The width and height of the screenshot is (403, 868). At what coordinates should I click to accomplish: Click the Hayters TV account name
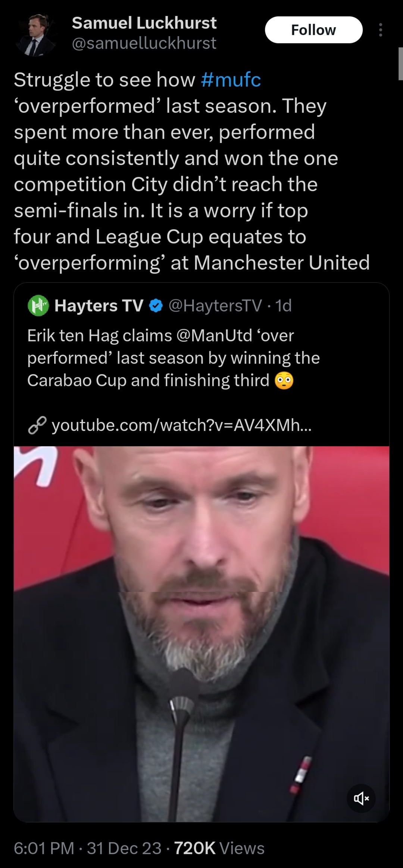[99, 306]
